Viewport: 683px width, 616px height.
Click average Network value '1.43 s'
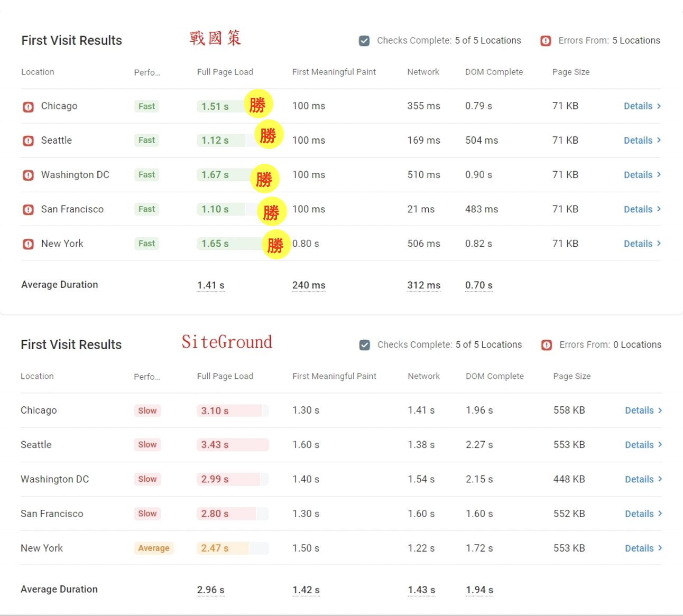pos(421,590)
